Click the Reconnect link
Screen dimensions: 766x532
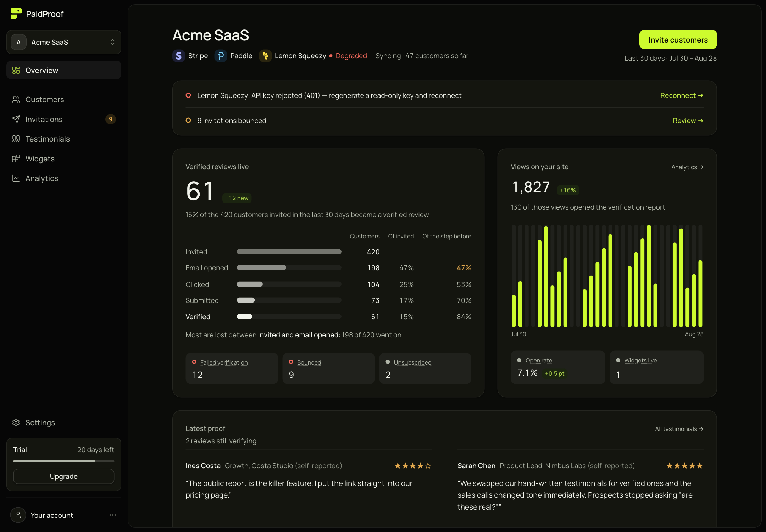[x=682, y=95]
